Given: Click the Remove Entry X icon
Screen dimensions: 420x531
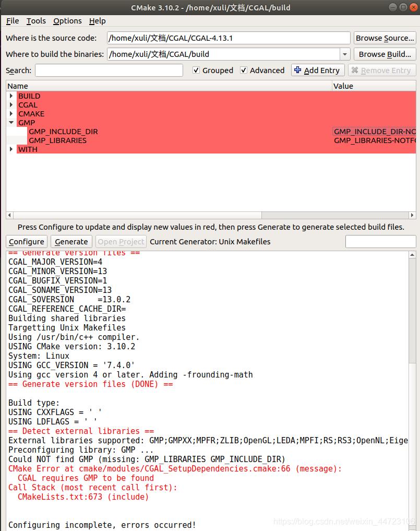Looking at the screenshot, I should click(x=355, y=70).
